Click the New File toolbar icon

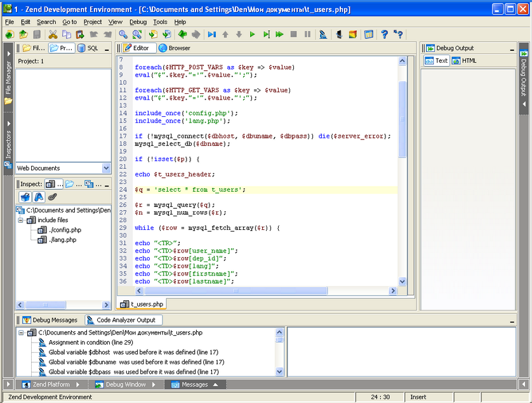coord(10,34)
